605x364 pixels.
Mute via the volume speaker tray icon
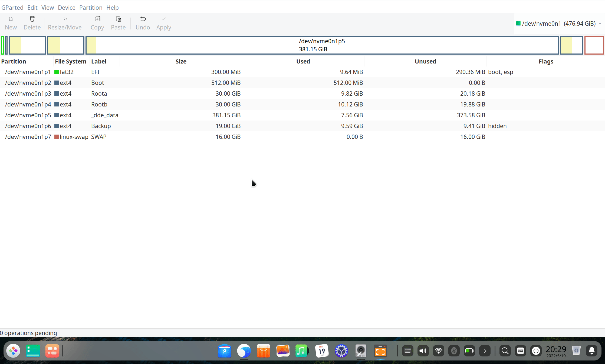click(423, 351)
